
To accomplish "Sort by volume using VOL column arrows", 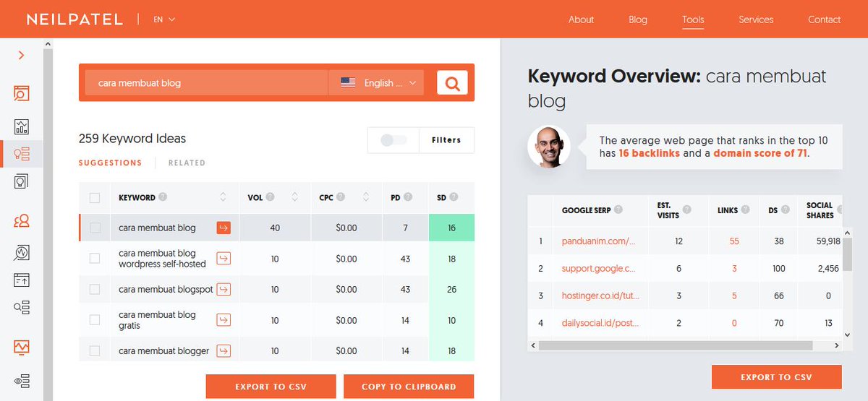I will pos(295,197).
